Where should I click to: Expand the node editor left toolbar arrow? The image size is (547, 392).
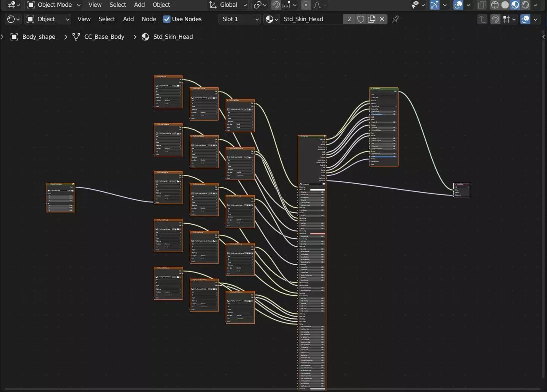point(2,37)
